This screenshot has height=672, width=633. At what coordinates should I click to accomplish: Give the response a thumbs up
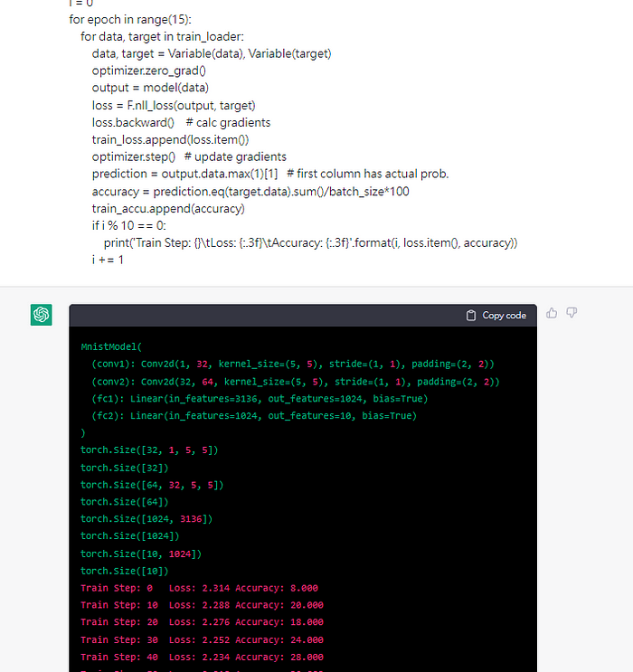(x=552, y=313)
